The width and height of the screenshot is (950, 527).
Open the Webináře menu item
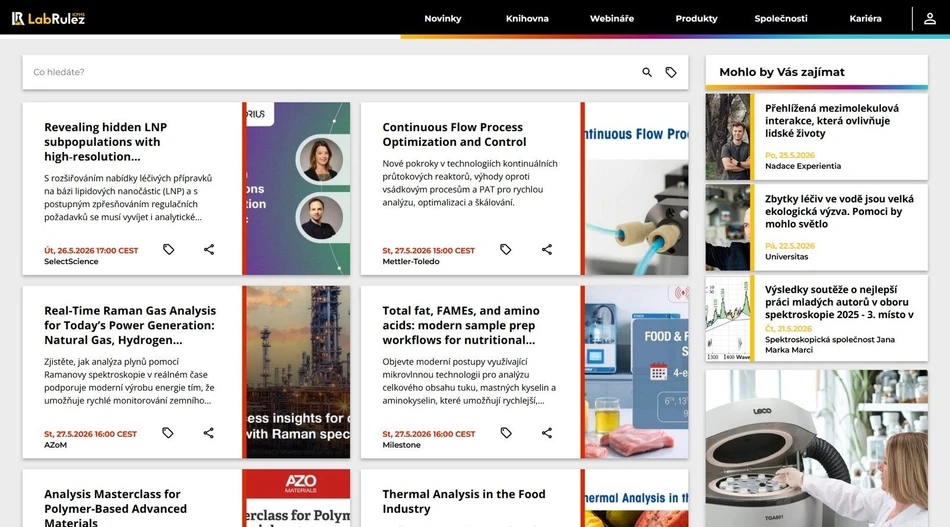click(612, 19)
